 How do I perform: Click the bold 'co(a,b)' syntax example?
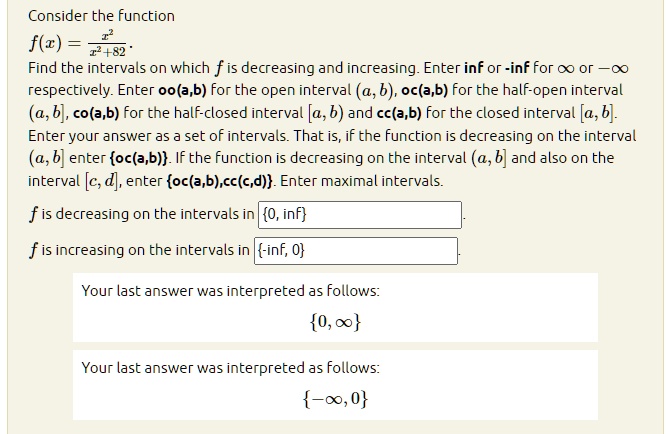[96, 113]
